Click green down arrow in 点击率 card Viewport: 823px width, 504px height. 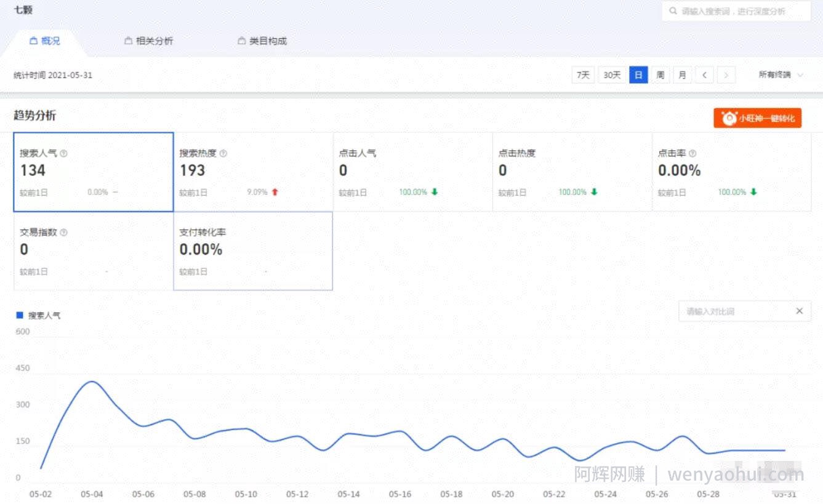pyautogui.click(x=753, y=192)
